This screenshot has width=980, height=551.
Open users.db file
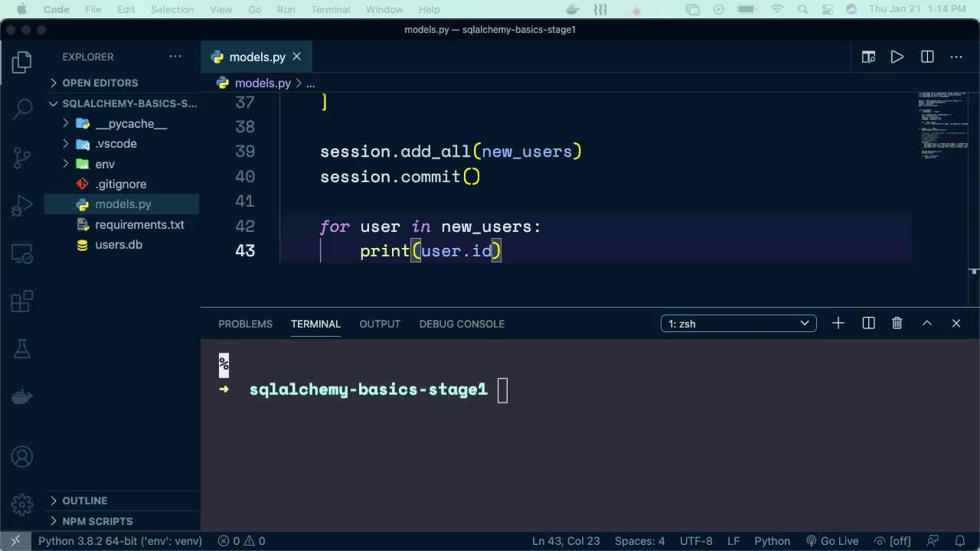(122, 245)
